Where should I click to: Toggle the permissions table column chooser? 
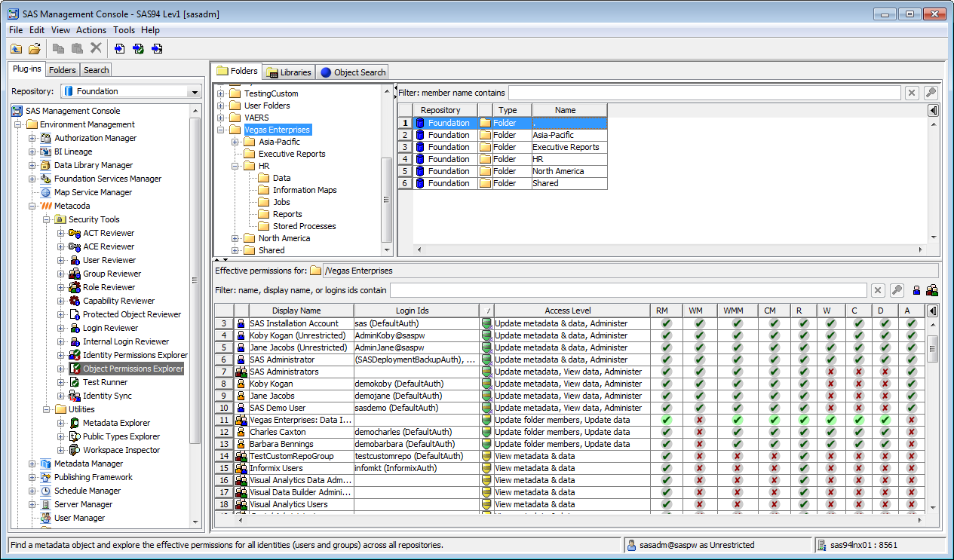click(x=933, y=311)
